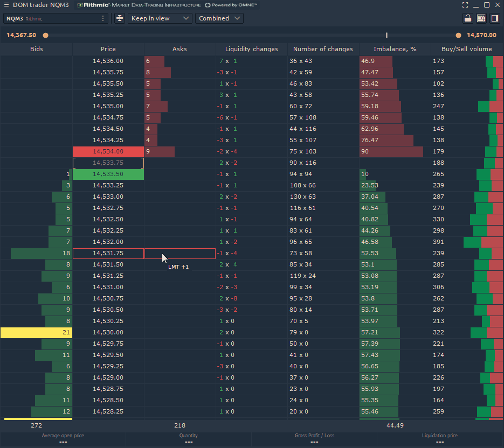
Task: Click the green price level 14,533.50
Action: point(108,174)
